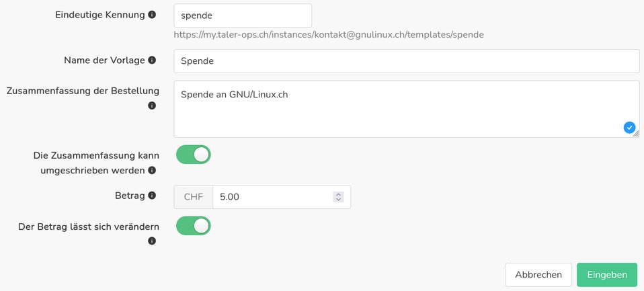This screenshot has height=291, width=644.
Task: Click the CHF currency label
Action: pos(194,197)
